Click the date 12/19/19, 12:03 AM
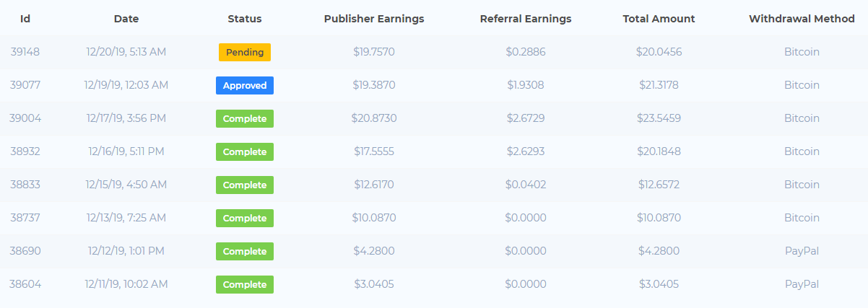868x308 pixels. click(x=126, y=85)
